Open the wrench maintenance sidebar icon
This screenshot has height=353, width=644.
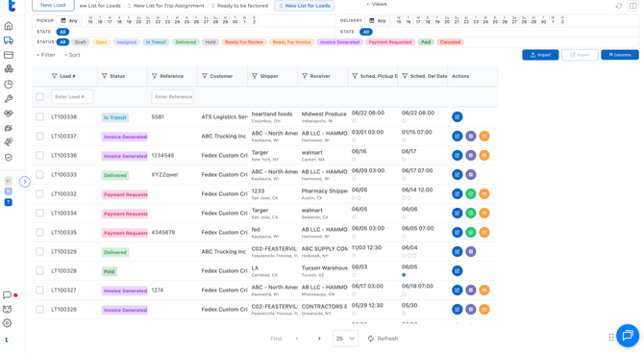[x=9, y=99]
